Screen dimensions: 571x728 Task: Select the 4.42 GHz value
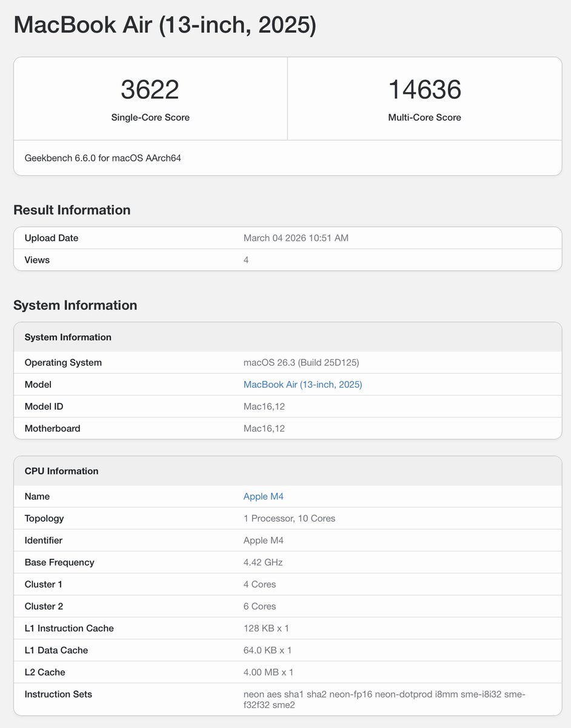click(x=263, y=562)
